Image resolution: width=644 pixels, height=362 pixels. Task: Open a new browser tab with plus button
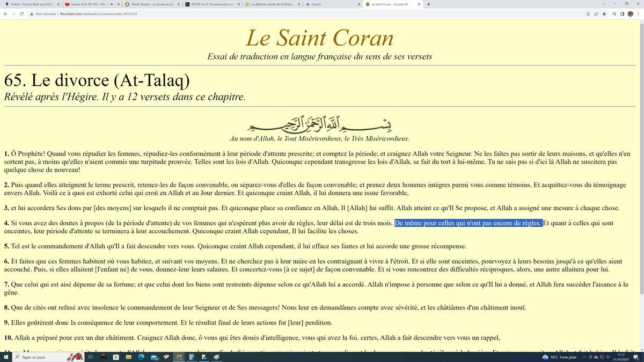coord(428,4)
